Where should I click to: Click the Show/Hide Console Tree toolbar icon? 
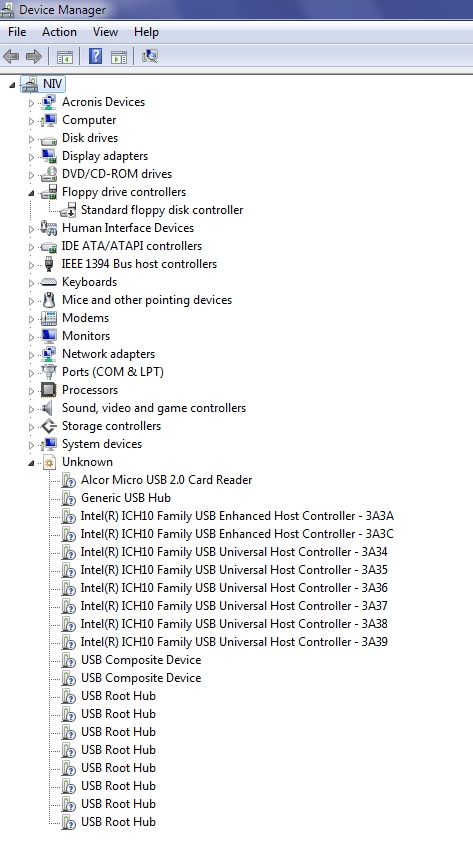pos(64,56)
